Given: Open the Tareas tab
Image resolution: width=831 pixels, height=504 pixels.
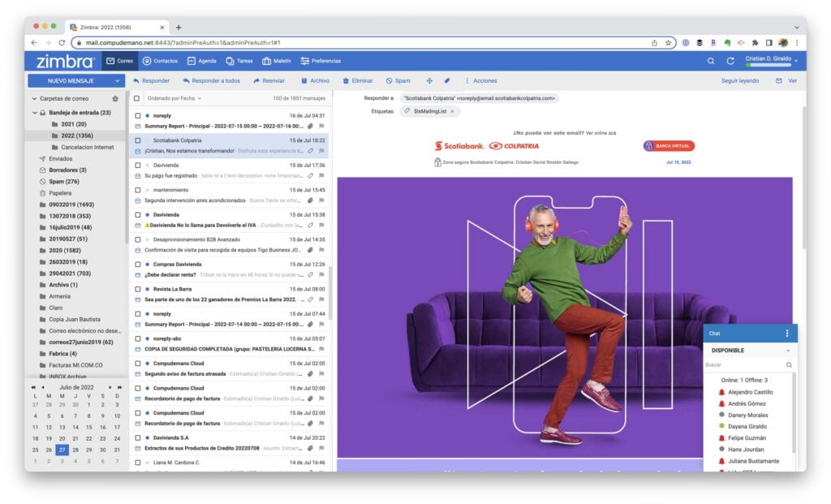Looking at the screenshot, I should click(x=239, y=61).
